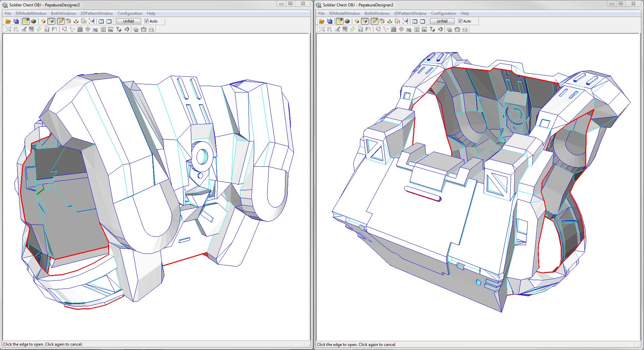Open the 2DPatternWindow menu in right window
The image size is (644, 350).
pyautogui.click(x=410, y=13)
